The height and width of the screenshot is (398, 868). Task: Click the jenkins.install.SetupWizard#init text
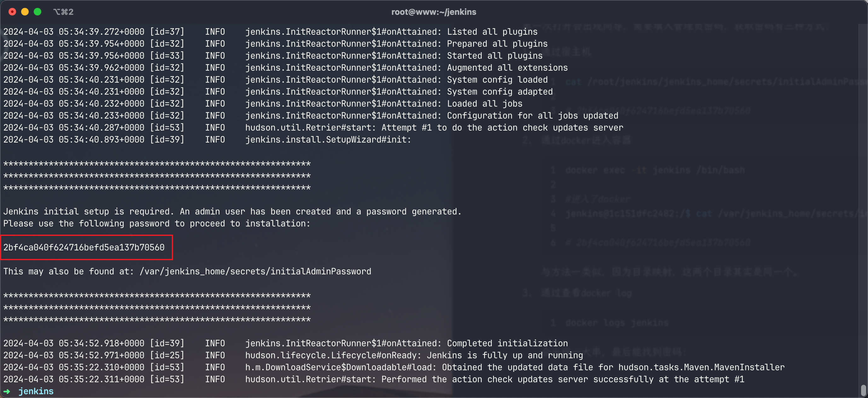point(328,139)
